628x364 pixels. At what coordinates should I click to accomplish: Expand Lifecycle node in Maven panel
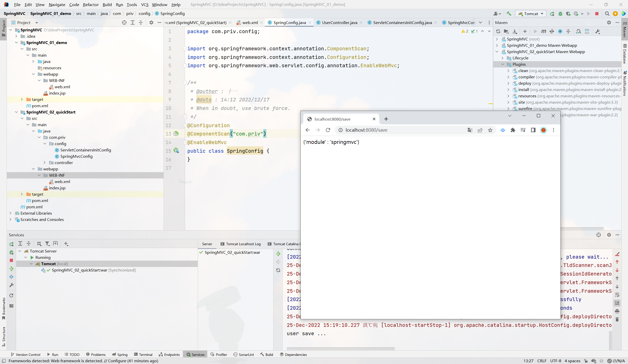pos(503,58)
